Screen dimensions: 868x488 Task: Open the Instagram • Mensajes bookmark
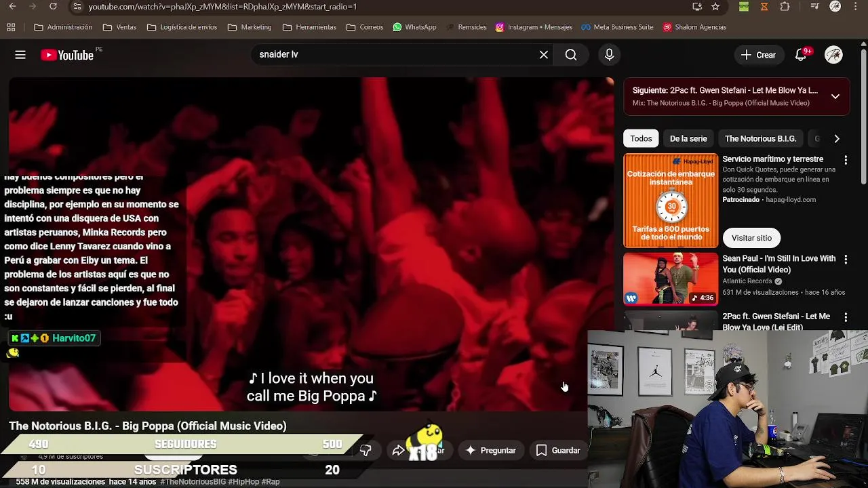coord(534,27)
